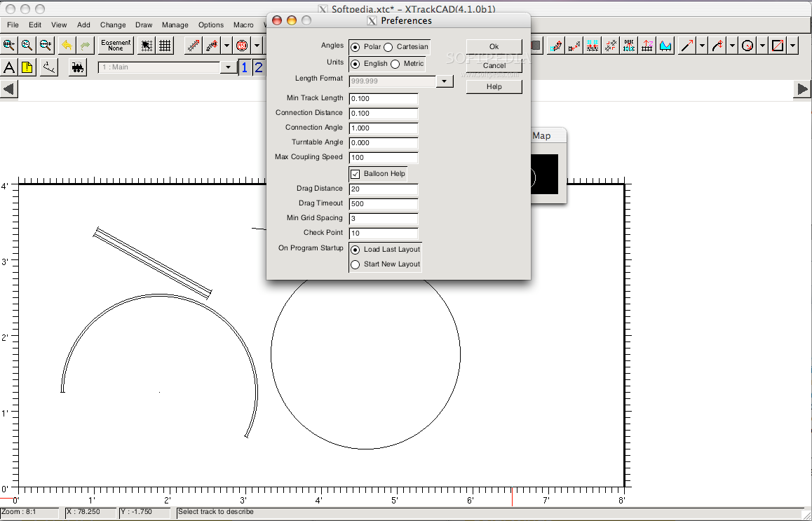This screenshot has width=812, height=521.
Task: Select Polar angles option
Action: pos(356,47)
